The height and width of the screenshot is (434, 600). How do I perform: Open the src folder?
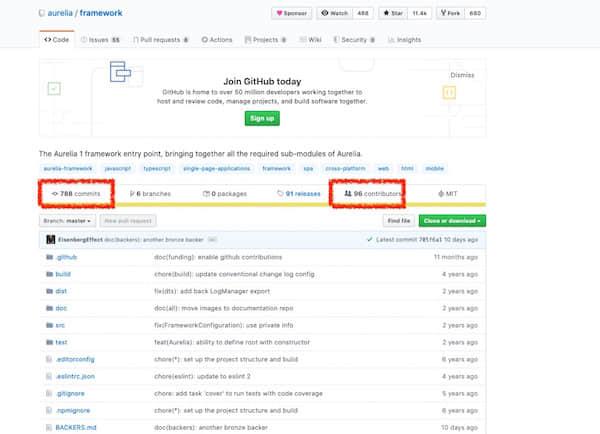(x=62, y=325)
